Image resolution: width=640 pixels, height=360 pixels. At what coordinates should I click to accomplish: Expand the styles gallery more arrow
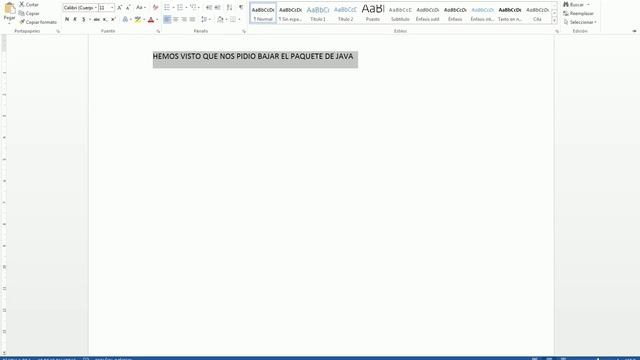pyautogui.click(x=554, y=20)
